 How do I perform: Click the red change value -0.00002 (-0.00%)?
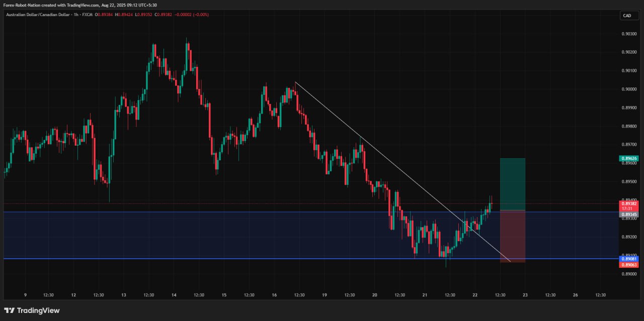(x=191, y=15)
